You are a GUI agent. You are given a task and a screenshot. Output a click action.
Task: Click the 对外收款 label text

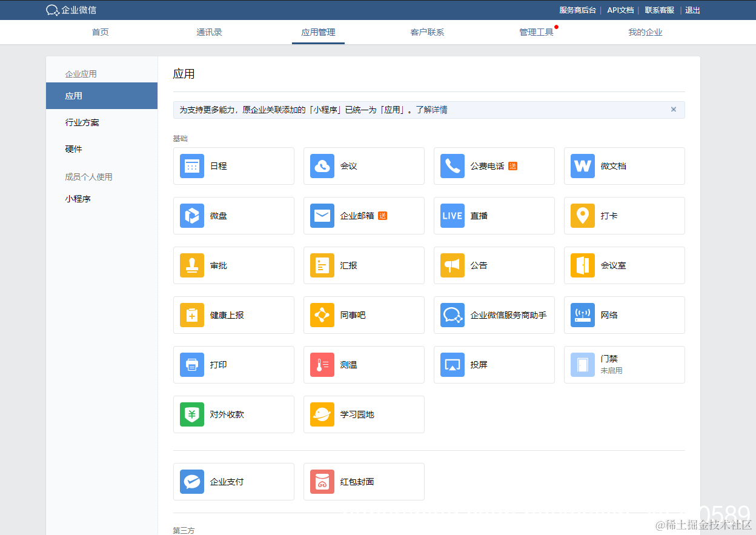[227, 414]
